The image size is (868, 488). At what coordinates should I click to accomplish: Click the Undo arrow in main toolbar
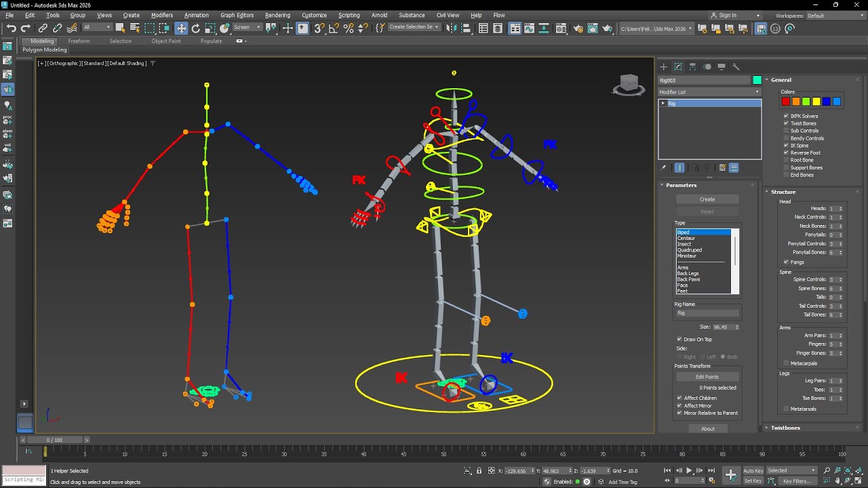click(x=11, y=28)
